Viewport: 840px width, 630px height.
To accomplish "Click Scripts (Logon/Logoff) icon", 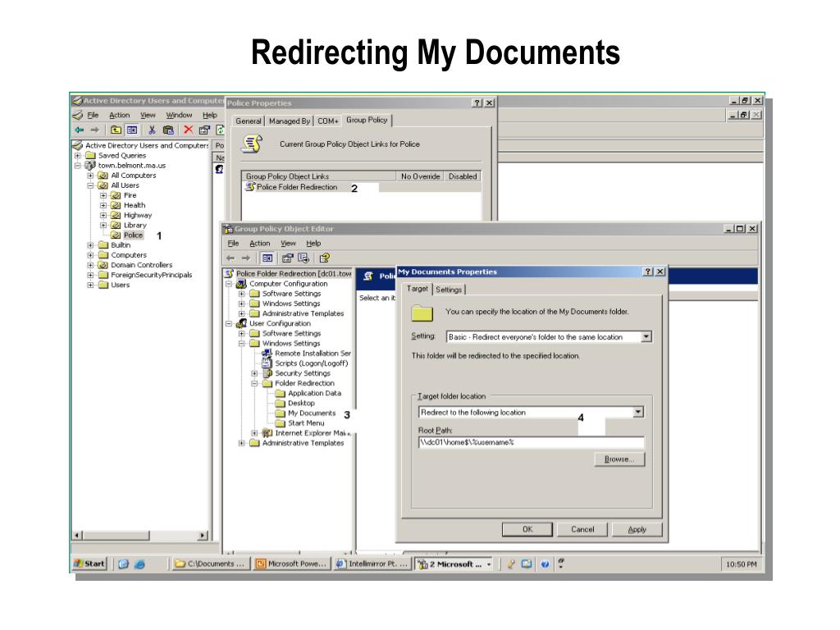I will tap(267, 363).
